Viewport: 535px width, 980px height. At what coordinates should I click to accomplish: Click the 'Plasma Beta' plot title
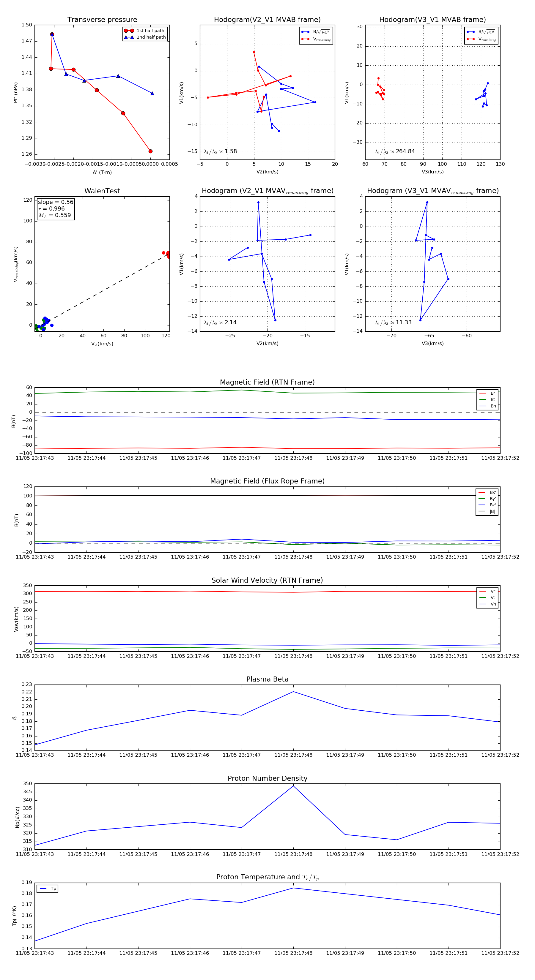click(267, 679)
